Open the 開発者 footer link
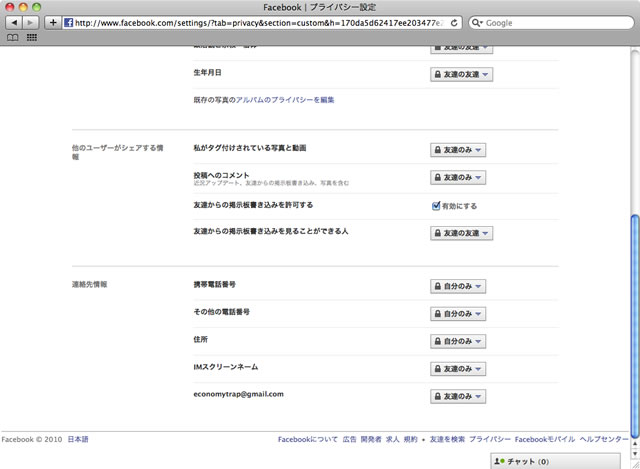 [371, 439]
